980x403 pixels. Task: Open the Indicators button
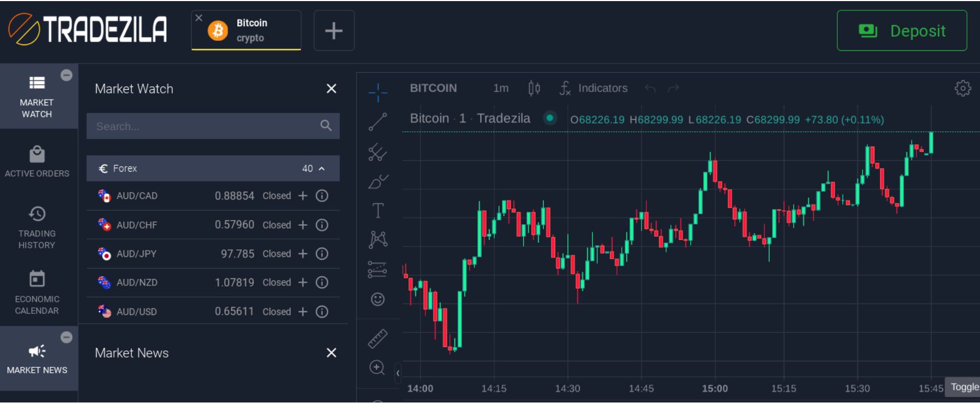[594, 88]
